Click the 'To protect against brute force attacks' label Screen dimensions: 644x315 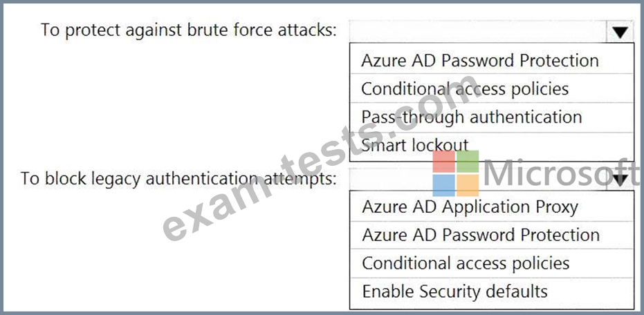coord(189,30)
